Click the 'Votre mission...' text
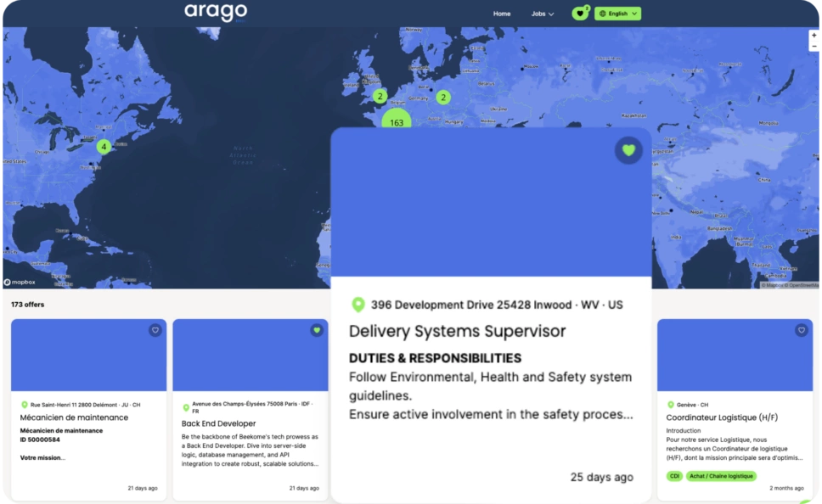 [42, 458]
